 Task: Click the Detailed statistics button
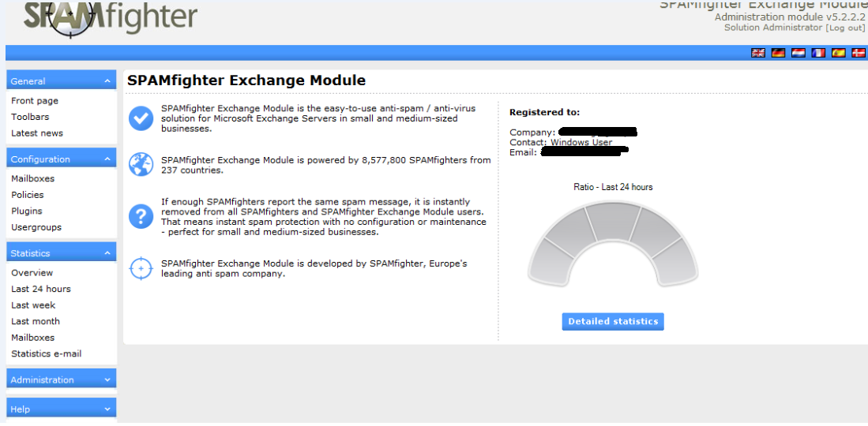(x=613, y=322)
